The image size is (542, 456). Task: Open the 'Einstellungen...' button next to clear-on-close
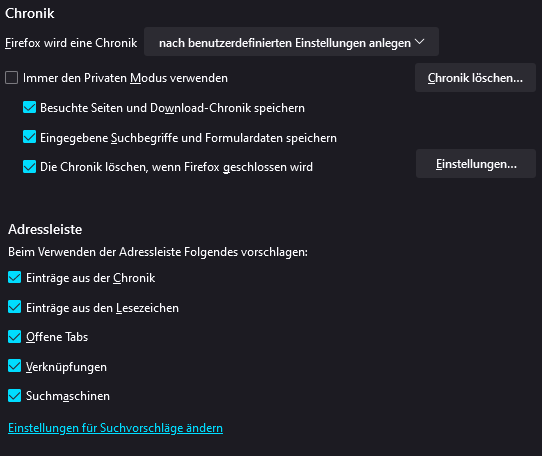[x=476, y=164]
